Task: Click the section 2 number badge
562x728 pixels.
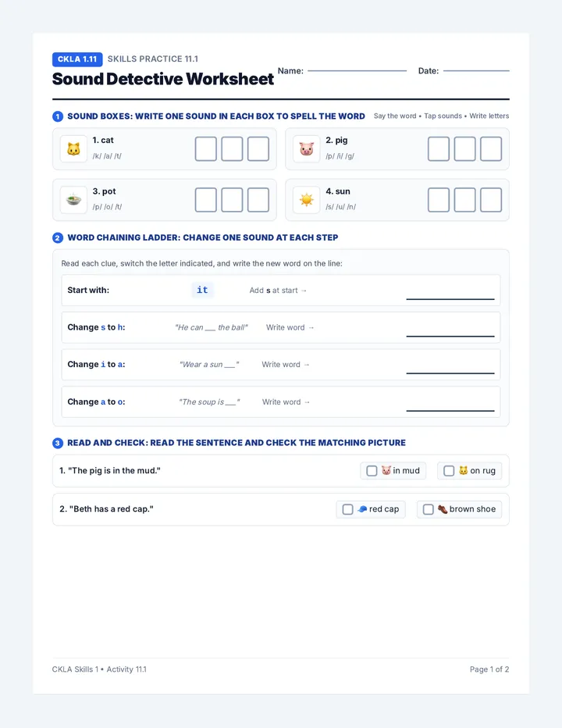Action: pos(58,237)
